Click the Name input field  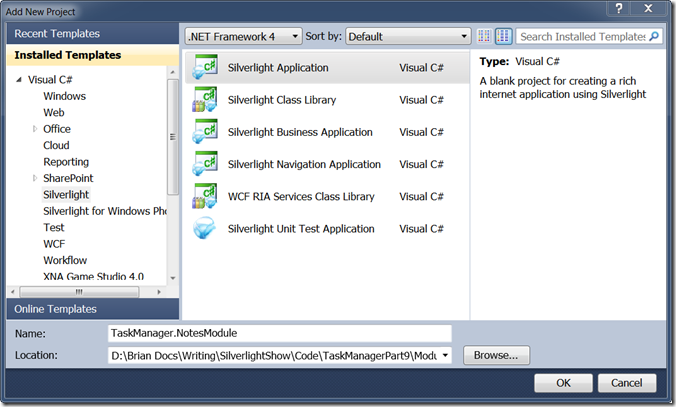coord(279,333)
